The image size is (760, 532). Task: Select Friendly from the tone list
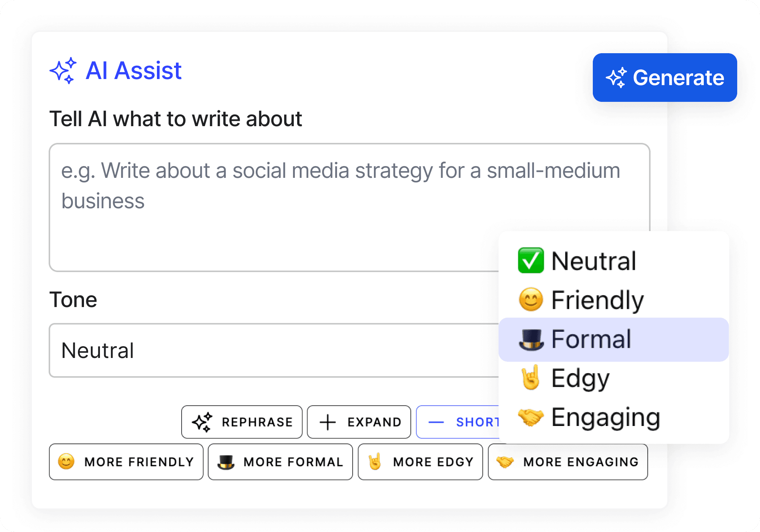click(x=614, y=300)
